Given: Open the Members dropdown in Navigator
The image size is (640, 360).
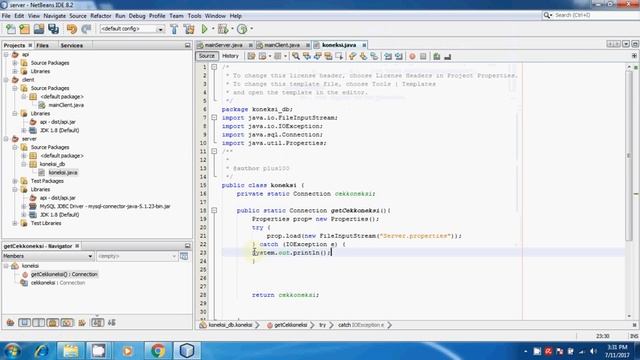Looking at the screenshot, I should point(48,256).
